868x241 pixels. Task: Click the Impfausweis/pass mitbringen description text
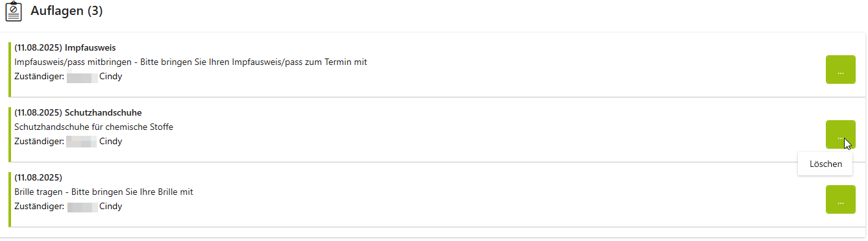click(x=191, y=62)
